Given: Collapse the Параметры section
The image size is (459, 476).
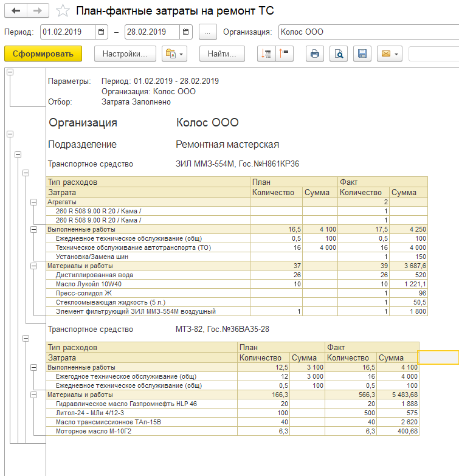Looking at the screenshot, I should pos(10,72).
